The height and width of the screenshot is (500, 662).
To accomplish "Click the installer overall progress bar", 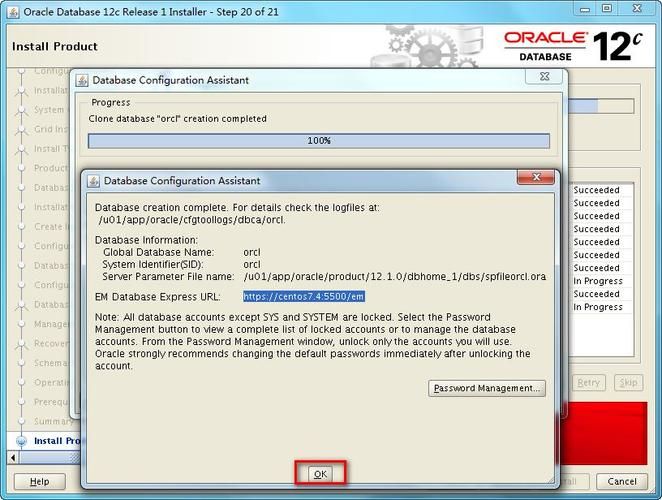I will (x=601, y=106).
